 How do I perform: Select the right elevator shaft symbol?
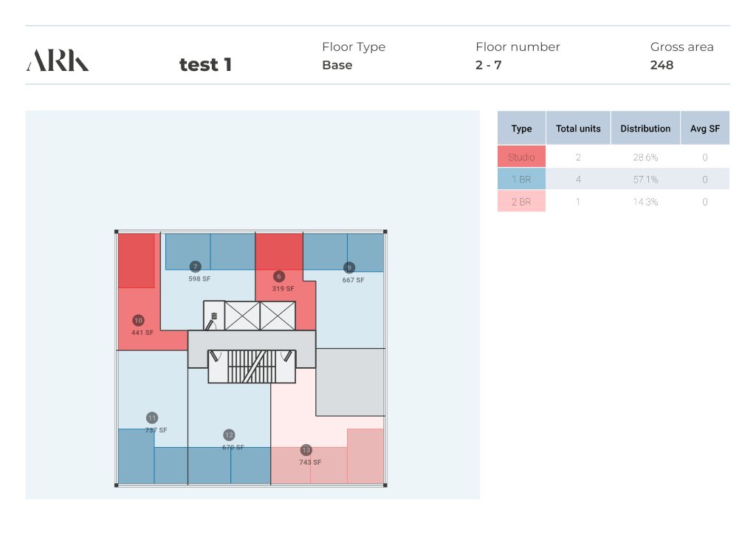coord(278,316)
